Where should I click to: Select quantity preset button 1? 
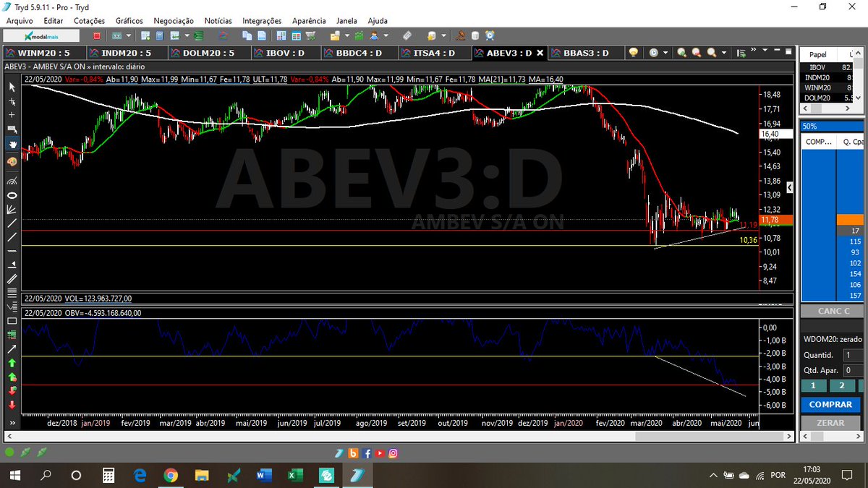tap(813, 385)
